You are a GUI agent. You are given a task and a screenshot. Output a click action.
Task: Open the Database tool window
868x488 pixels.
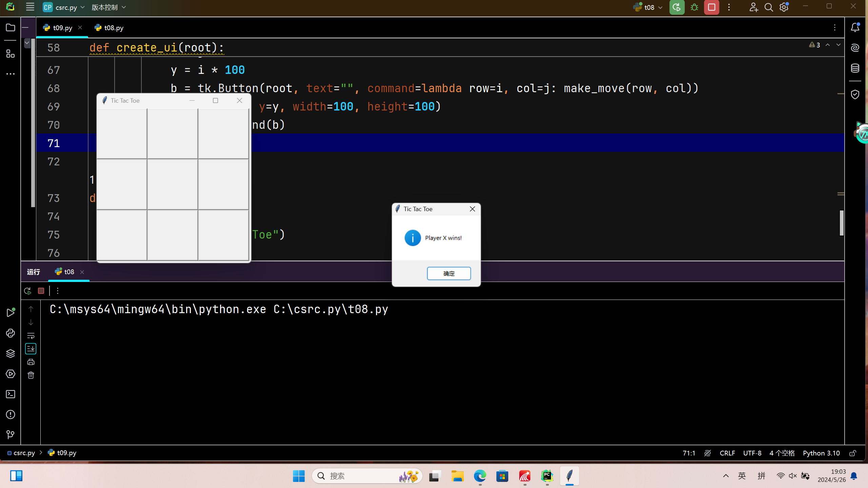pos(855,68)
